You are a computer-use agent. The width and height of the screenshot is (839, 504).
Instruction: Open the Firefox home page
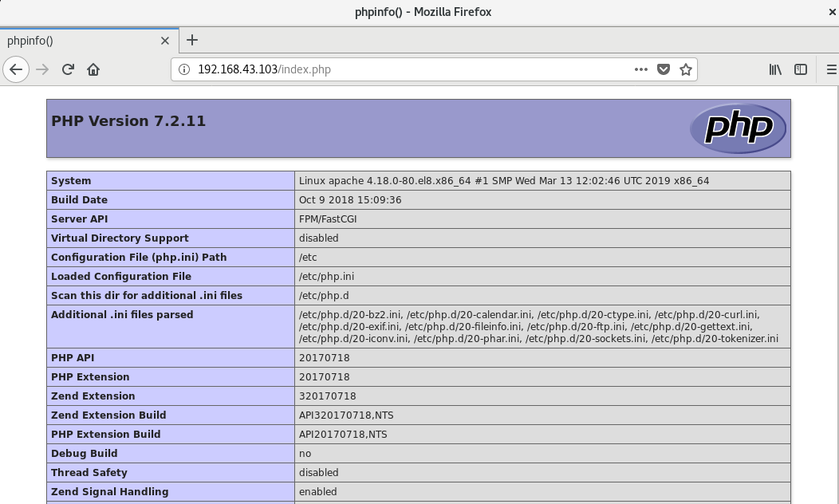tap(93, 69)
